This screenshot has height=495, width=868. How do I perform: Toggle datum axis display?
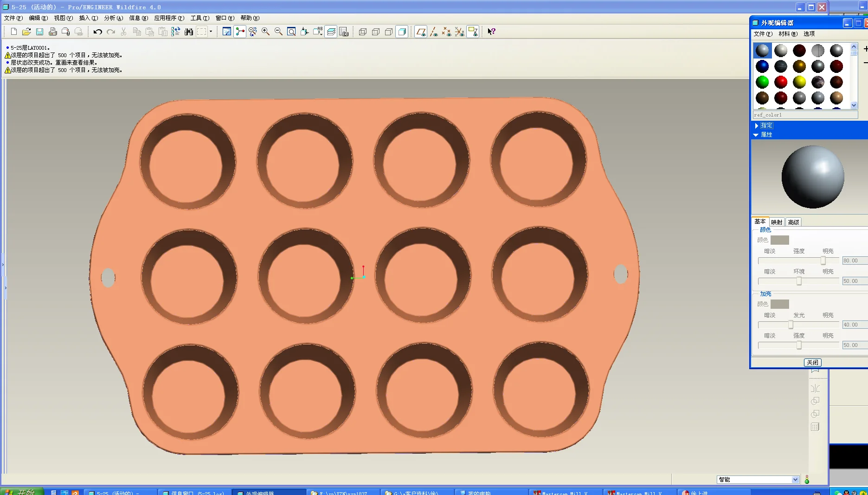434,32
